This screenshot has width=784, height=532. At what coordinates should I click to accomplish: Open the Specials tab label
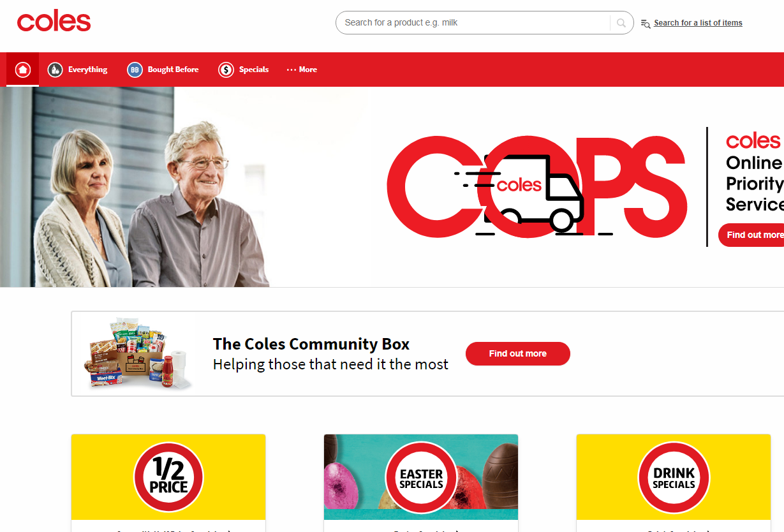[254, 70]
